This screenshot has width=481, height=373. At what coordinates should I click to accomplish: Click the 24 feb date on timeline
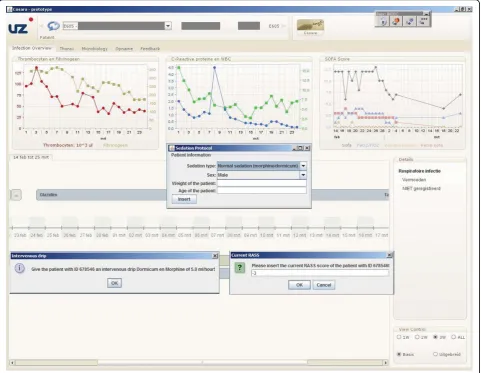(36, 235)
